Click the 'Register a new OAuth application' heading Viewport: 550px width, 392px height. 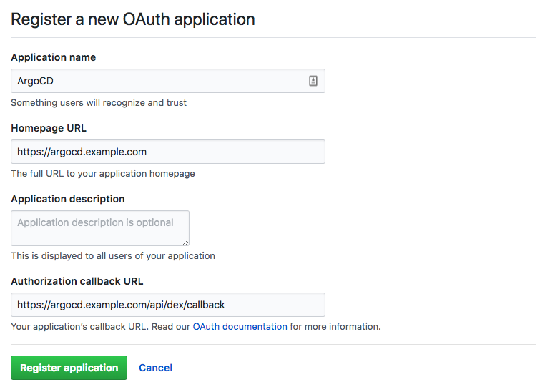point(133,19)
